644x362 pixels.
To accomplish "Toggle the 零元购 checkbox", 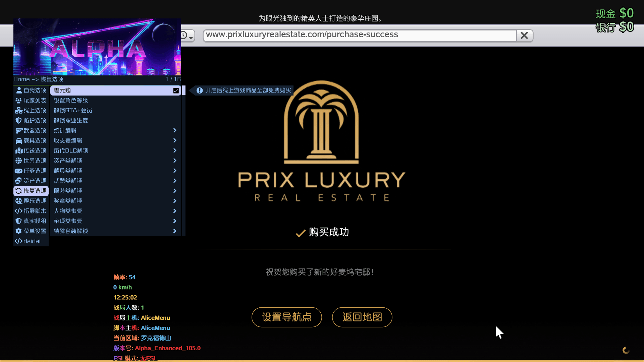I will [176, 90].
